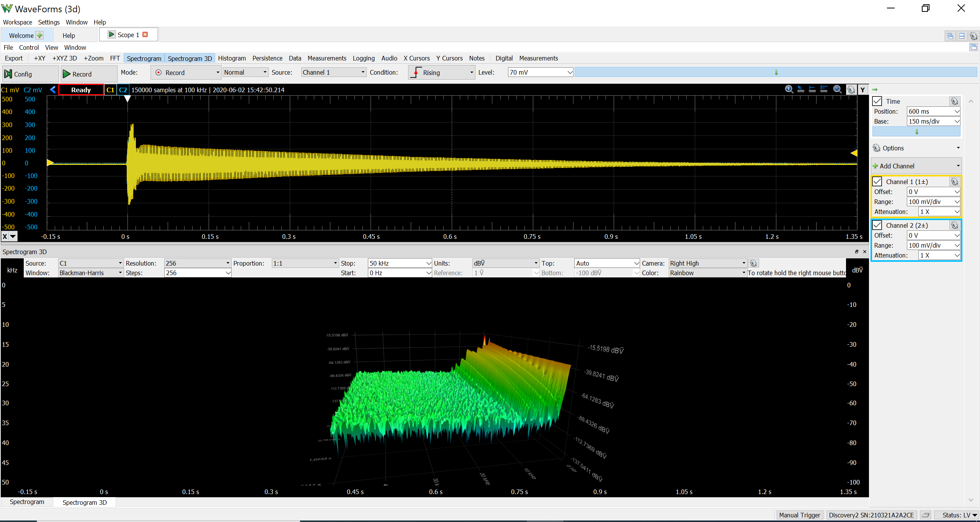This screenshot has height=522, width=980.
Task: Open the Histogram view menu item
Action: tap(232, 58)
